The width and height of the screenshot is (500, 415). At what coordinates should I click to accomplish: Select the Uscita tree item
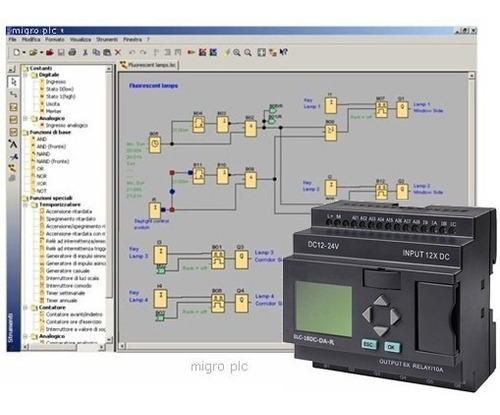(53, 104)
